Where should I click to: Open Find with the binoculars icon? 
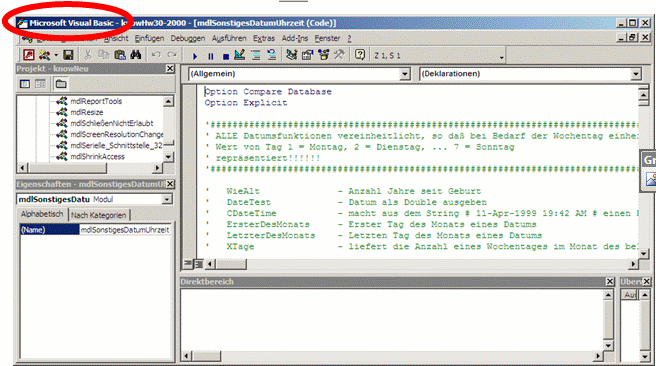pyautogui.click(x=136, y=55)
